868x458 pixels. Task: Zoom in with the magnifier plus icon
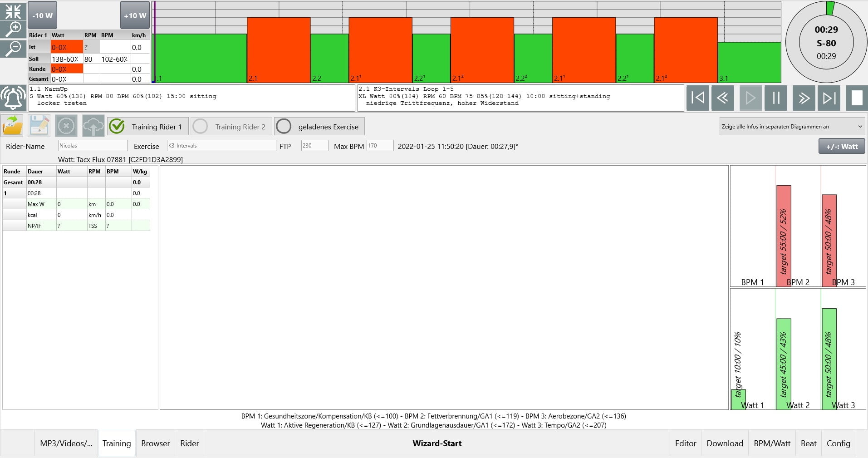[13, 29]
